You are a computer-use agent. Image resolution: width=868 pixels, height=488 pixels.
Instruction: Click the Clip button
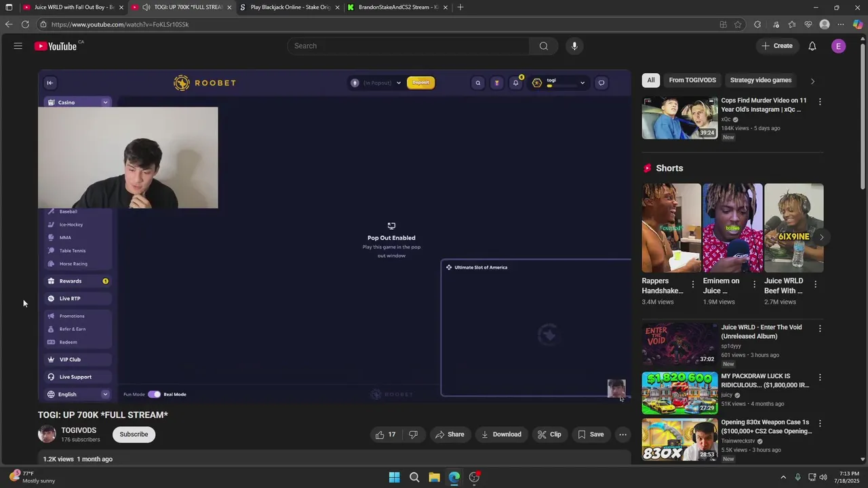tap(549, 434)
